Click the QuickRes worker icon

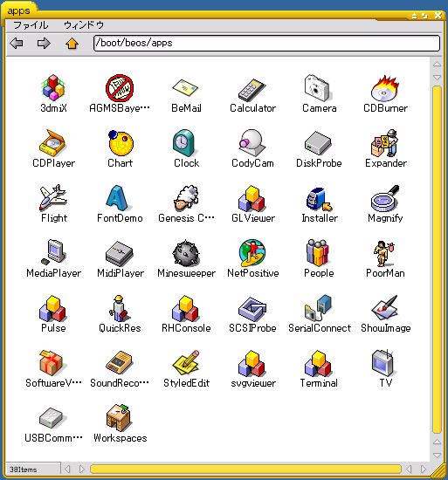119,308
